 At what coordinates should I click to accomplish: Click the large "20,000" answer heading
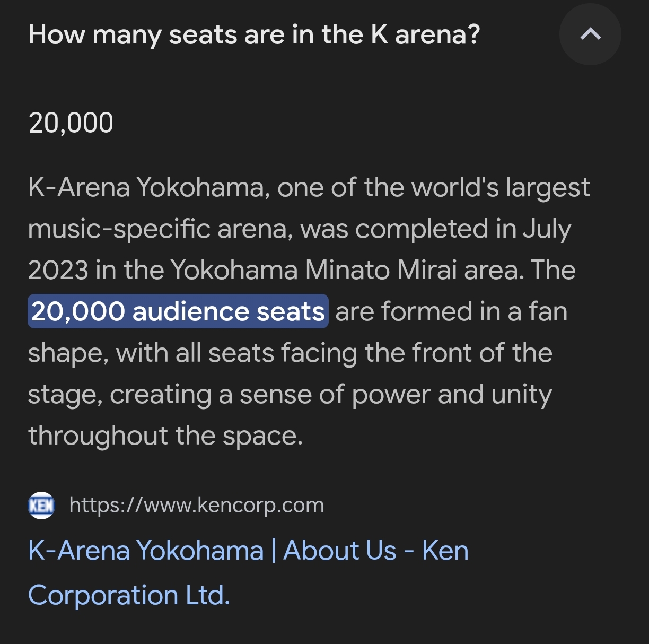71,123
